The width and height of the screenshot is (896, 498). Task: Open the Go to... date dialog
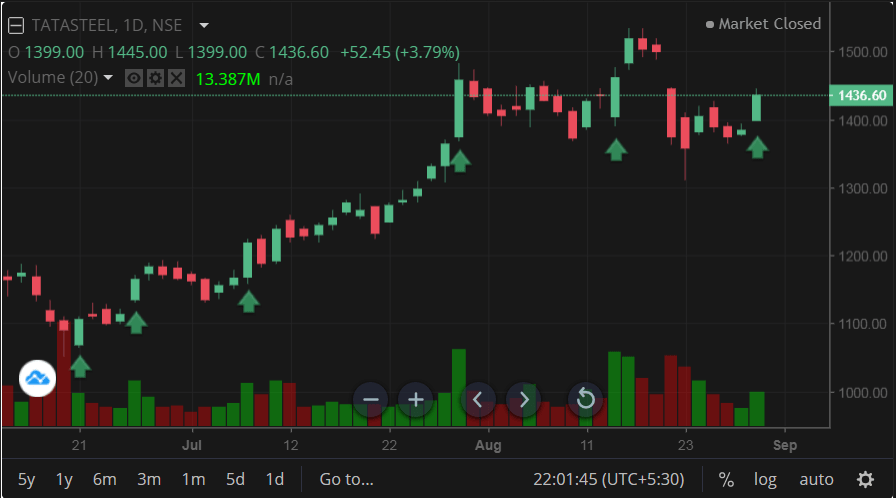point(346,480)
